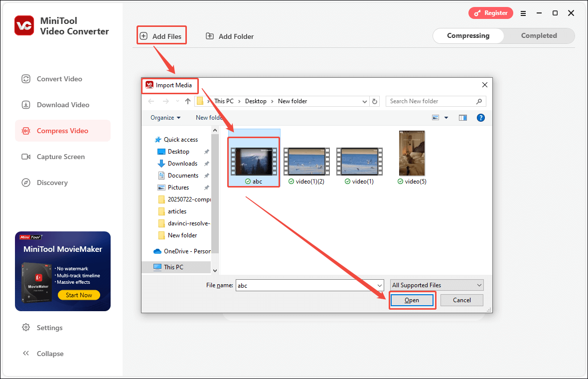Select New folder in navigation tree
This screenshot has width=588, height=379.
pos(182,235)
